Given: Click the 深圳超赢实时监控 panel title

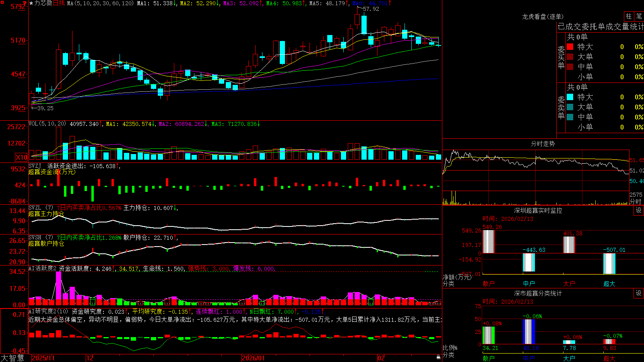Looking at the screenshot, I should point(538,210).
